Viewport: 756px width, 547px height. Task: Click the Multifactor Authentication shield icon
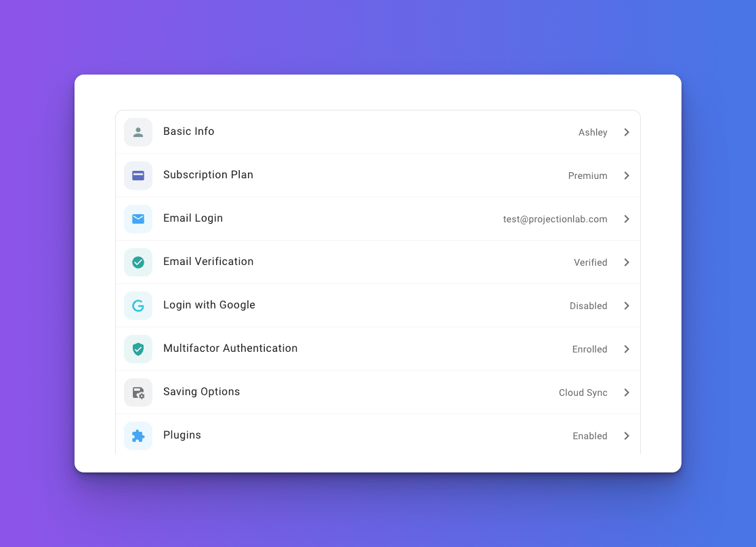pos(138,349)
